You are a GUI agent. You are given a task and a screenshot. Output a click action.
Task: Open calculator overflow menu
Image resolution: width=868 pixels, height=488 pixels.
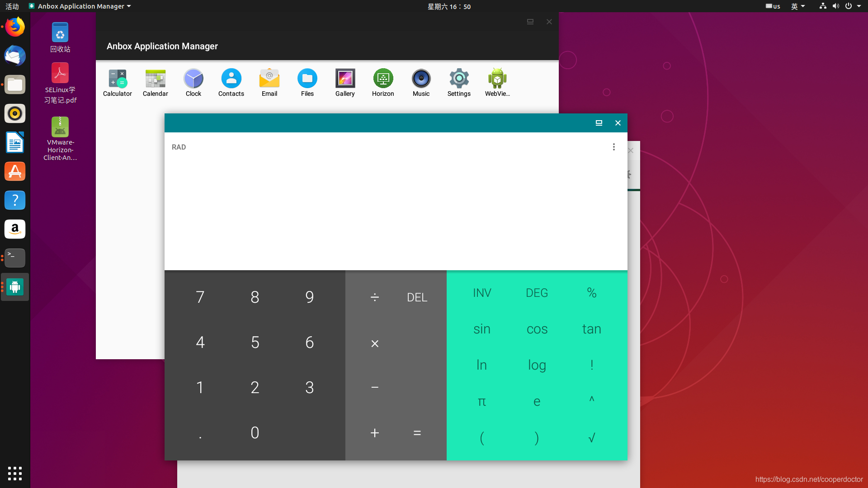pyautogui.click(x=614, y=146)
